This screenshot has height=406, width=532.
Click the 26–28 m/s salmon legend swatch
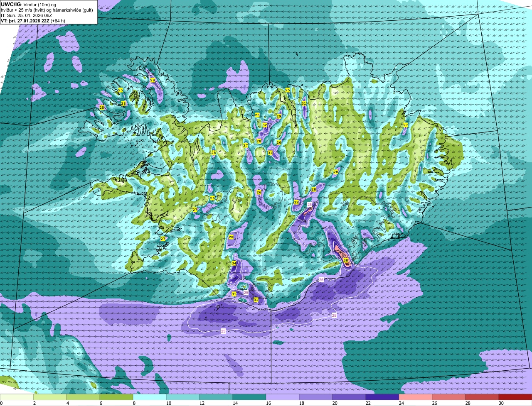click(449, 397)
